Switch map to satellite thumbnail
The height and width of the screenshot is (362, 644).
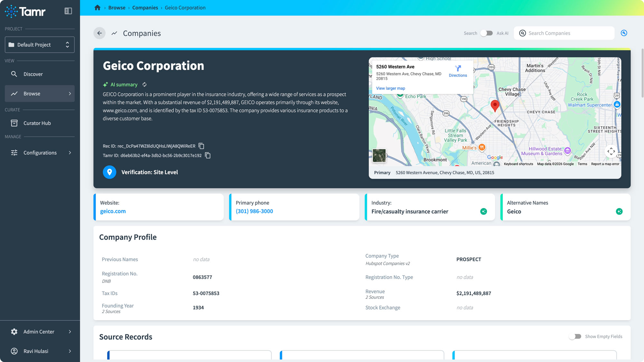pyautogui.click(x=379, y=156)
